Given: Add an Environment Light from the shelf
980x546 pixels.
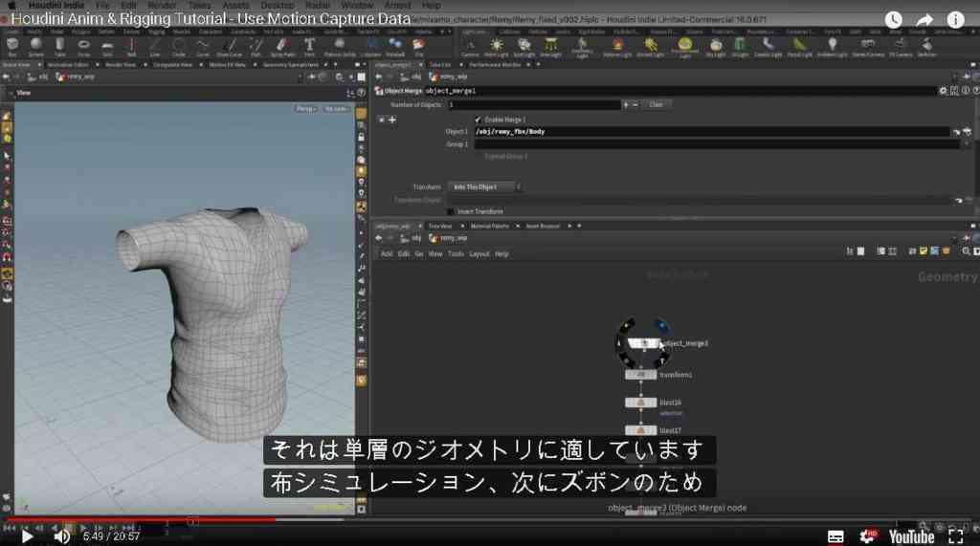Looking at the screenshot, I should 685,47.
